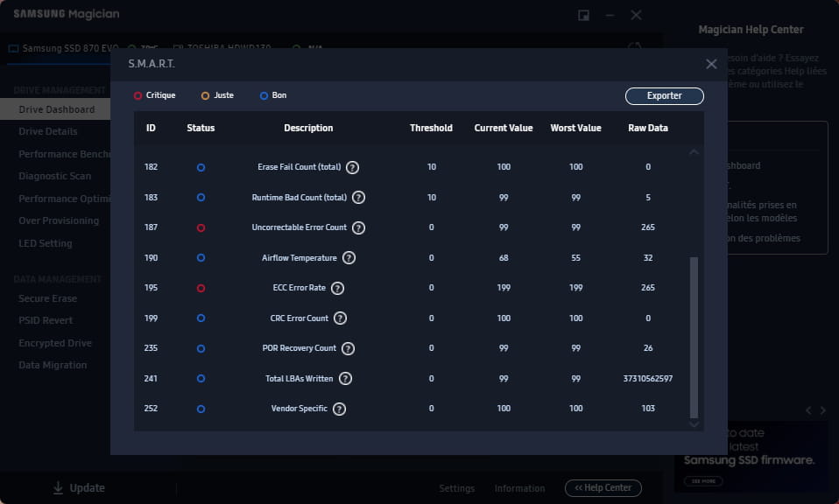
Task: Click status circle for ID 235
Action: tap(201, 348)
